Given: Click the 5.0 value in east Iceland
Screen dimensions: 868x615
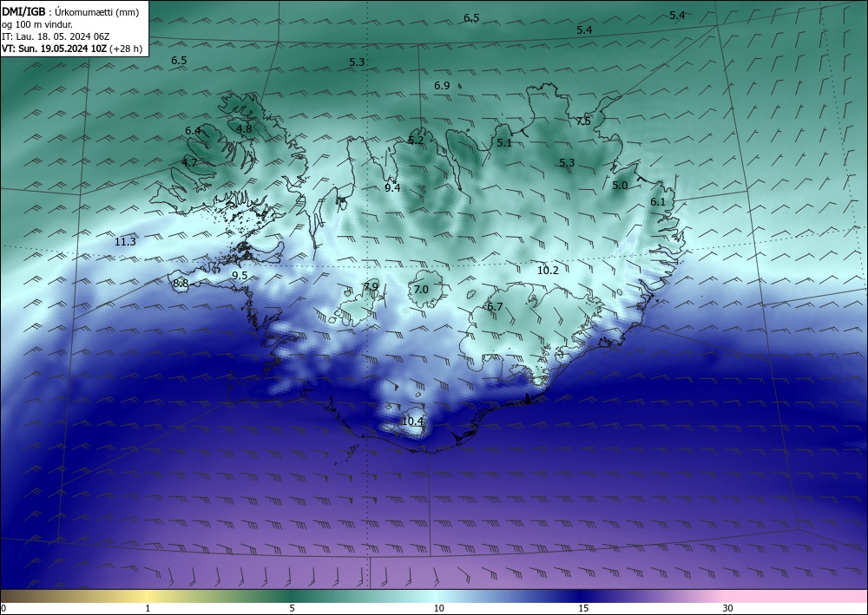Looking at the screenshot, I should coord(620,186).
